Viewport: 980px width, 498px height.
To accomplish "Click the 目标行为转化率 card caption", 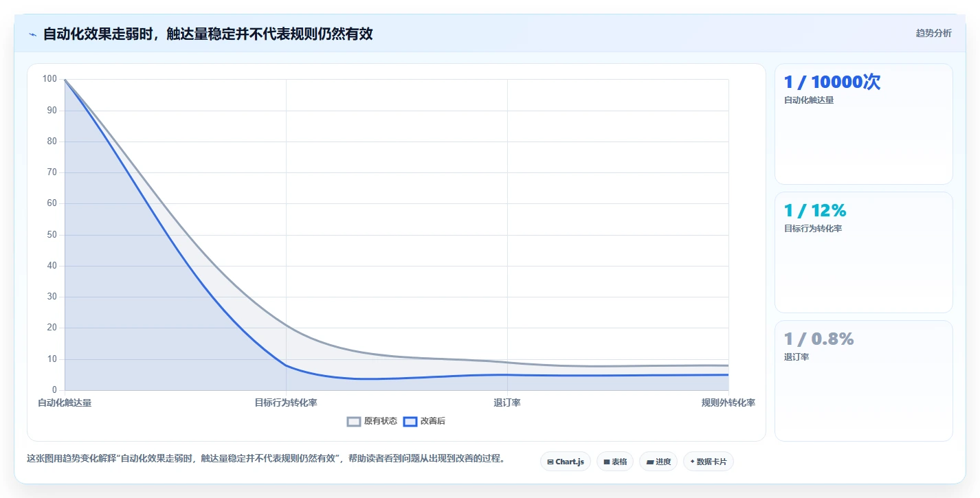I will 813,229.
